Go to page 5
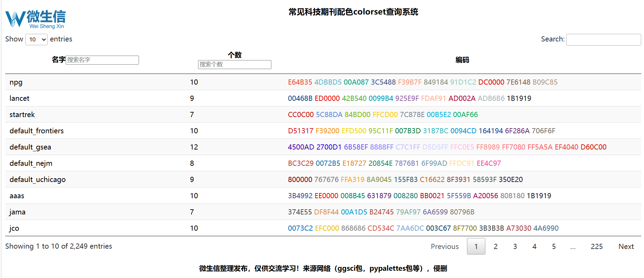 (x=554, y=247)
